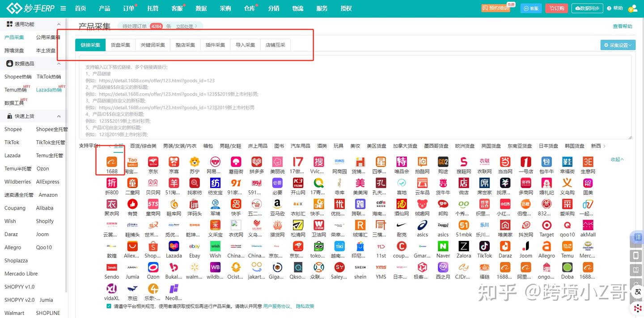644x318 pixels.
Task: Click 收起 to fold the platform panel
Action: click(x=616, y=159)
